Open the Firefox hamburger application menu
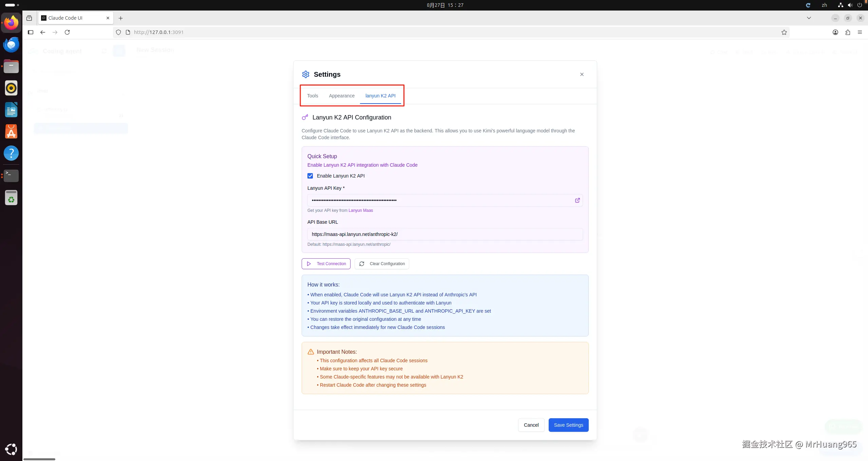The width and height of the screenshot is (868, 461). point(860,32)
